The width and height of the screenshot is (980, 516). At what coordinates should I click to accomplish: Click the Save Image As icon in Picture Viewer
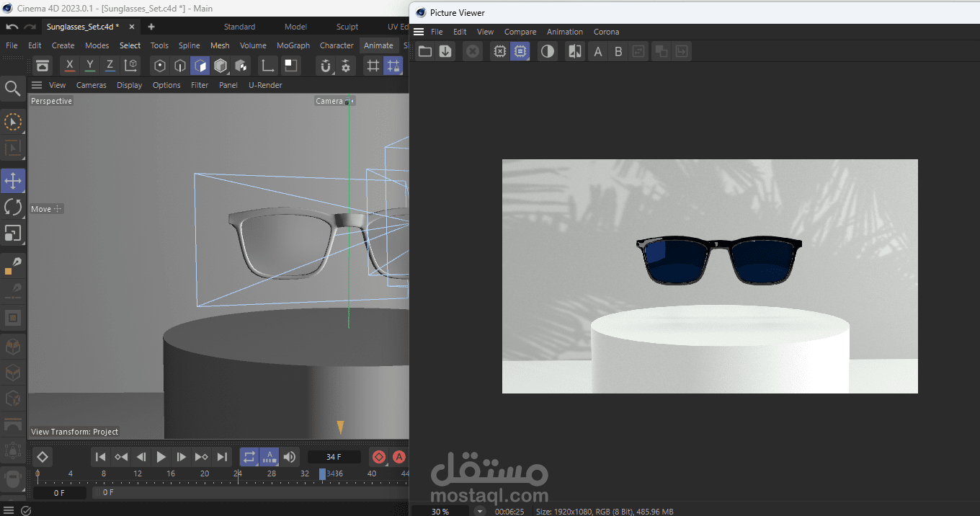tap(445, 51)
